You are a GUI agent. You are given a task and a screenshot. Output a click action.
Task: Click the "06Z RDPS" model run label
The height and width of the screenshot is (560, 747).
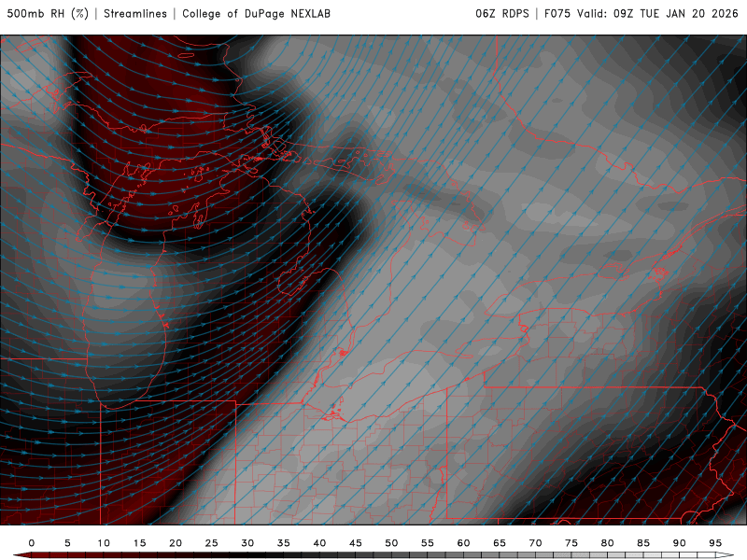click(502, 13)
